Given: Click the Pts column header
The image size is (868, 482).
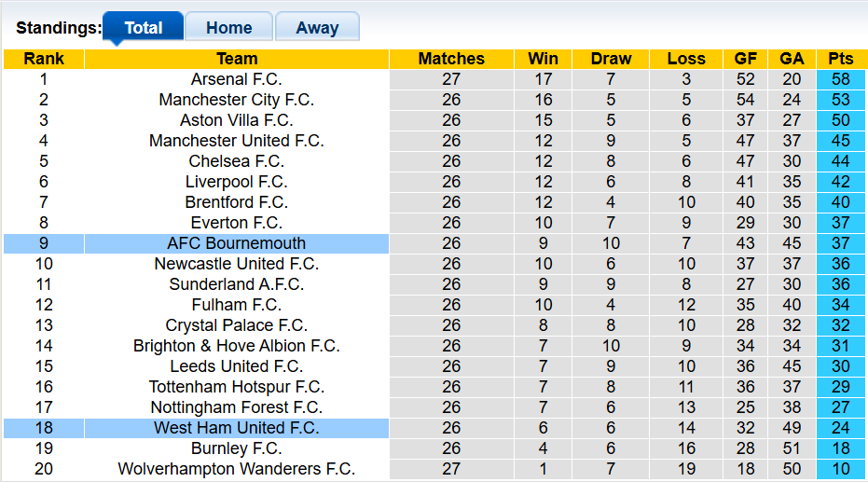Looking at the screenshot, I should 840,59.
